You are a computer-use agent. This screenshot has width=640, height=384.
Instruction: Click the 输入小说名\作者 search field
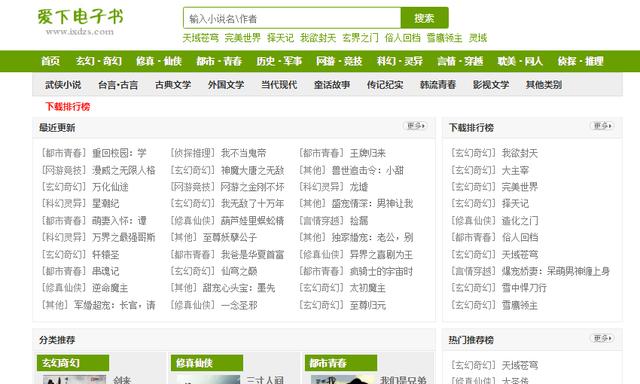click(292, 18)
